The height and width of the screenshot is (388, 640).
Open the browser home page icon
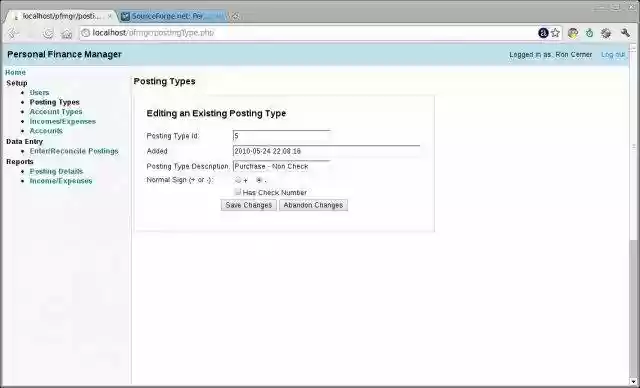(66, 33)
